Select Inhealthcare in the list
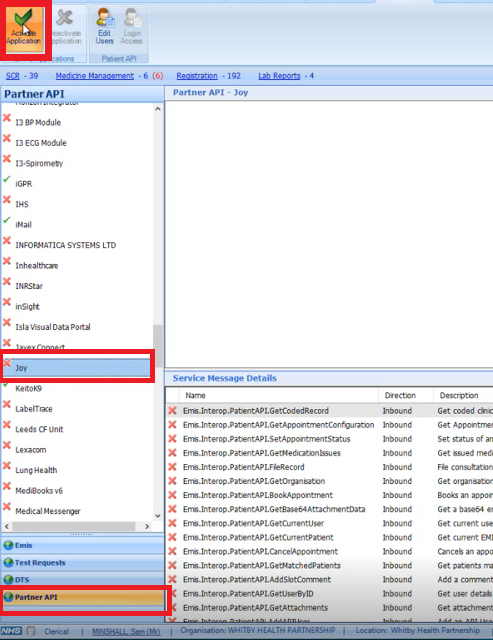Viewport: 493px width, 640px height. pyautogui.click(x=37, y=266)
